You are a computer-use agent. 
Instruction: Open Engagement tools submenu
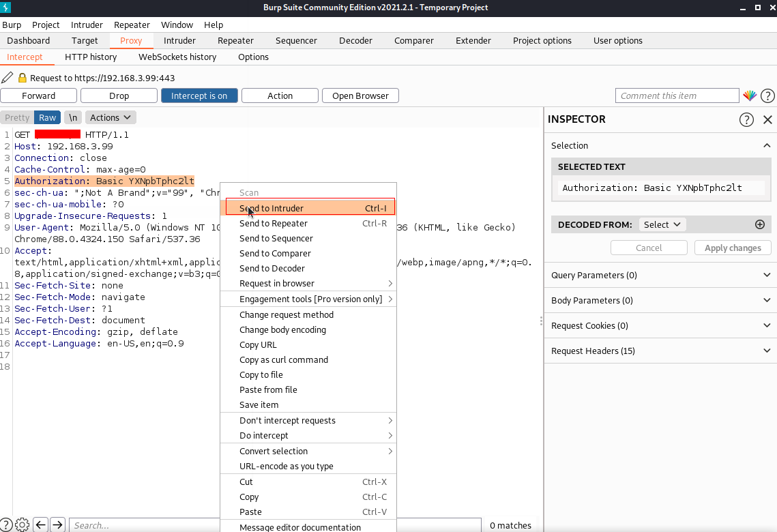point(308,299)
